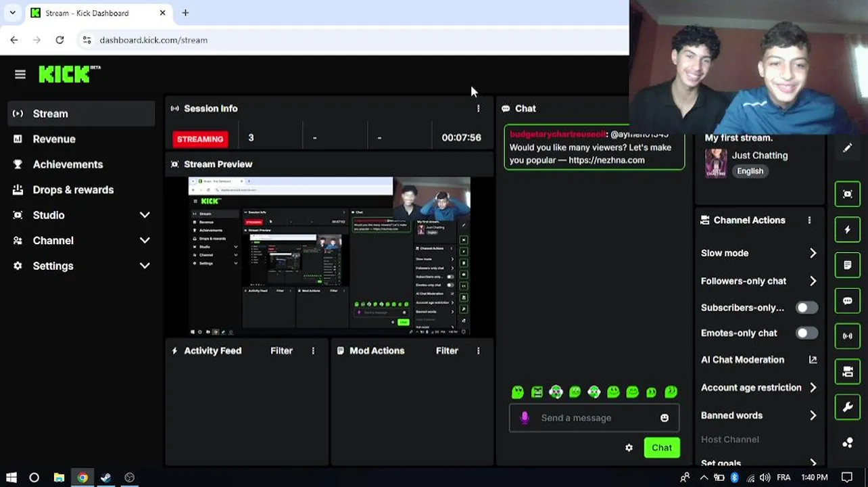Open the emoji picker in message box
Image resolution: width=868 pixels, height=487 pixels.
[665, 418]
